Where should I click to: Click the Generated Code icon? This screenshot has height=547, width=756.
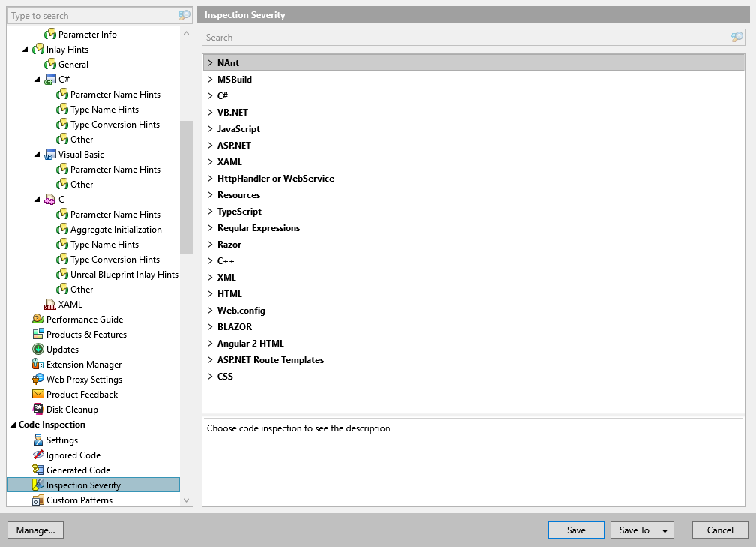[x=37, y=470]
